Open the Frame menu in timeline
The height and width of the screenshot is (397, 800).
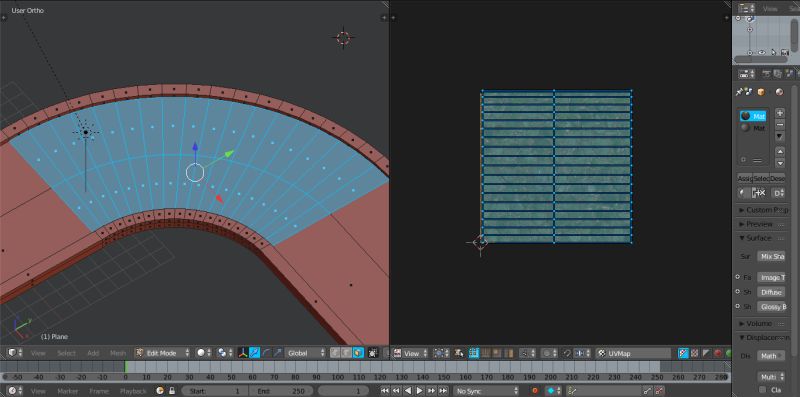click(x=99, y=391)
